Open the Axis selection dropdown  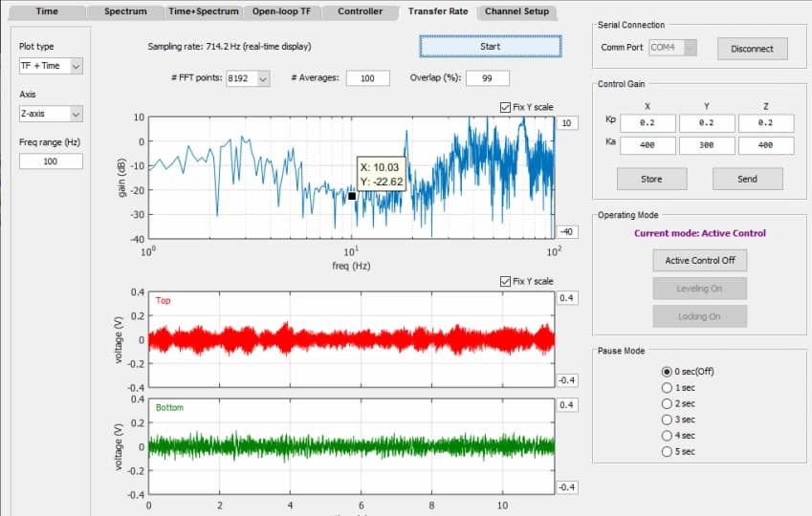point(51,114)
